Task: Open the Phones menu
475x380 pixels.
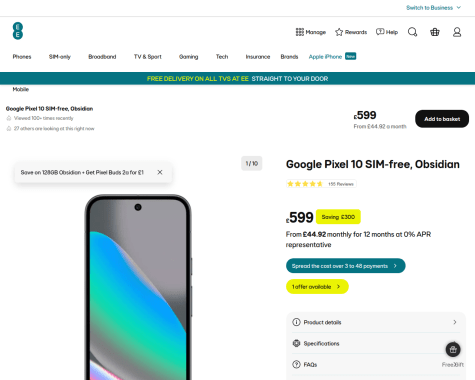Action: click(22, 57)
